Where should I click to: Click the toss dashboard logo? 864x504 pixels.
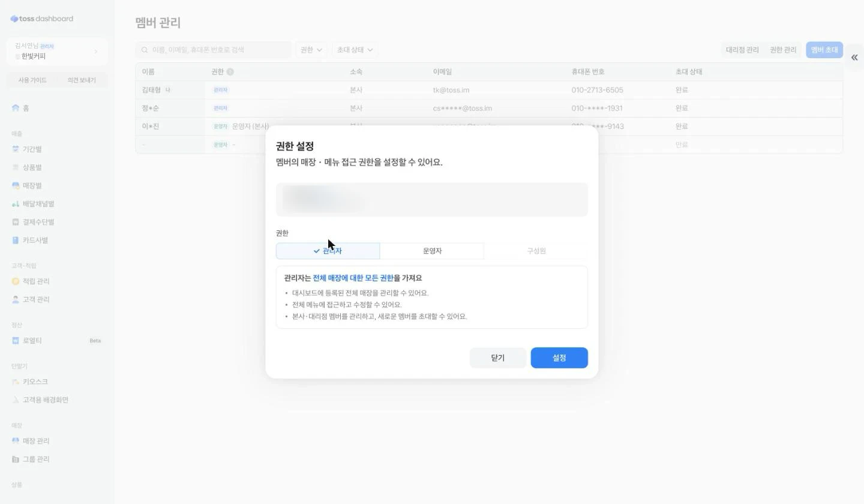(42, 19)
